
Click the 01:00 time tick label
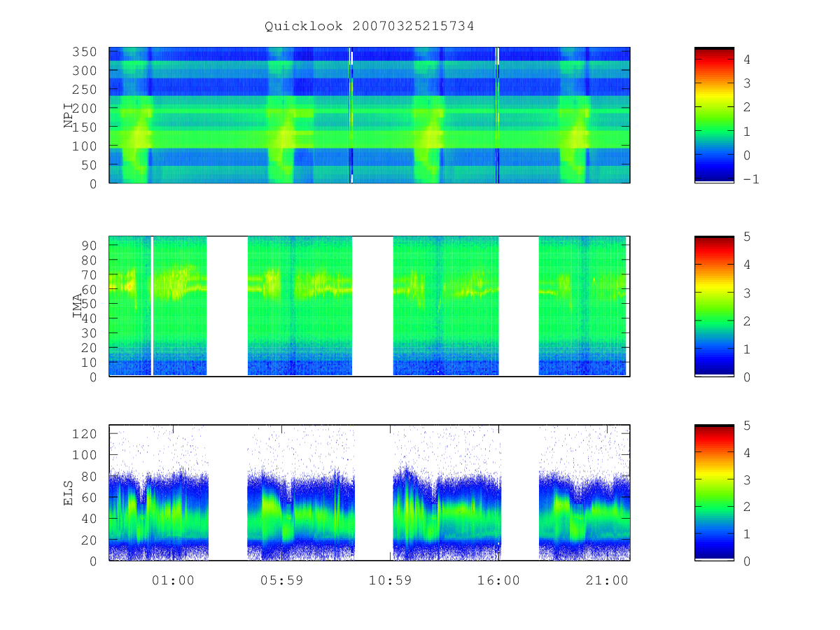(x=173, y=580)
